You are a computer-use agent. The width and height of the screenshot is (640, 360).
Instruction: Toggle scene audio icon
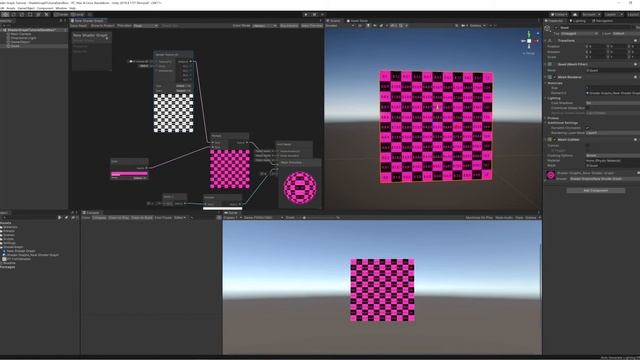point(374,26)
